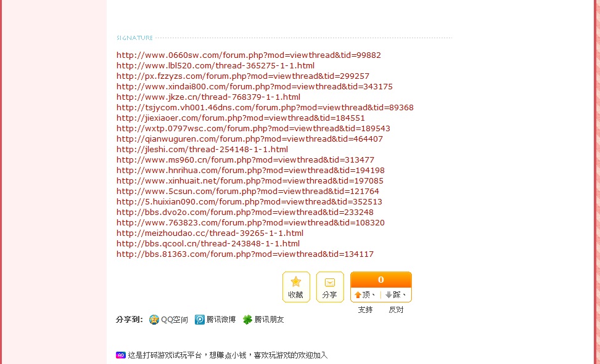This screenshot has width=600, height=364.
Task: Click the star favorite (收藏) icon
Action: (296, 282)
